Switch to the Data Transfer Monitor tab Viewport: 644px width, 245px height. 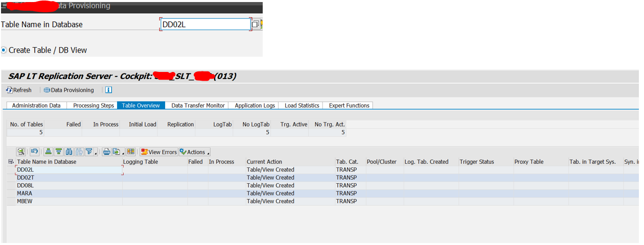(x=198, y=106)
